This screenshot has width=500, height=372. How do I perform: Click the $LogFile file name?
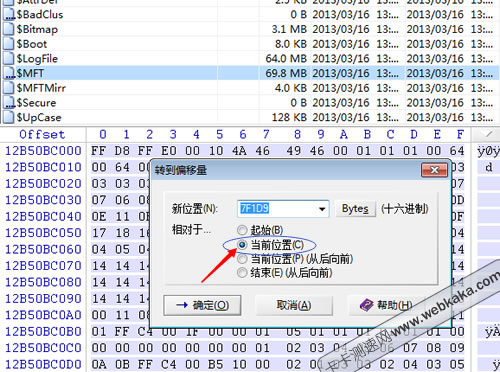[37, 59]
